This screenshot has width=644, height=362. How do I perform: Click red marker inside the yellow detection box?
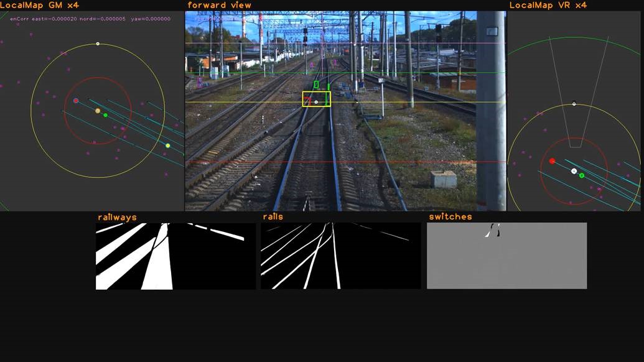pos(307,101)
